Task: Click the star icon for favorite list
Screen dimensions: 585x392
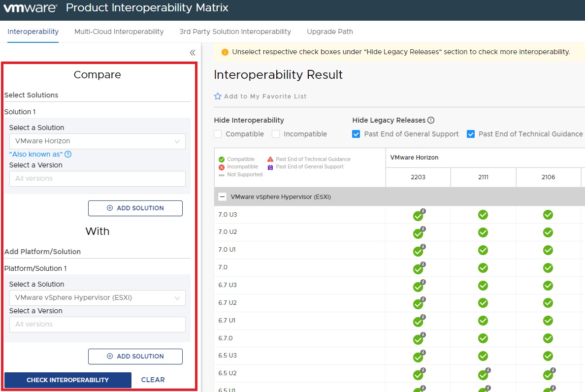Action: (218, 97)
